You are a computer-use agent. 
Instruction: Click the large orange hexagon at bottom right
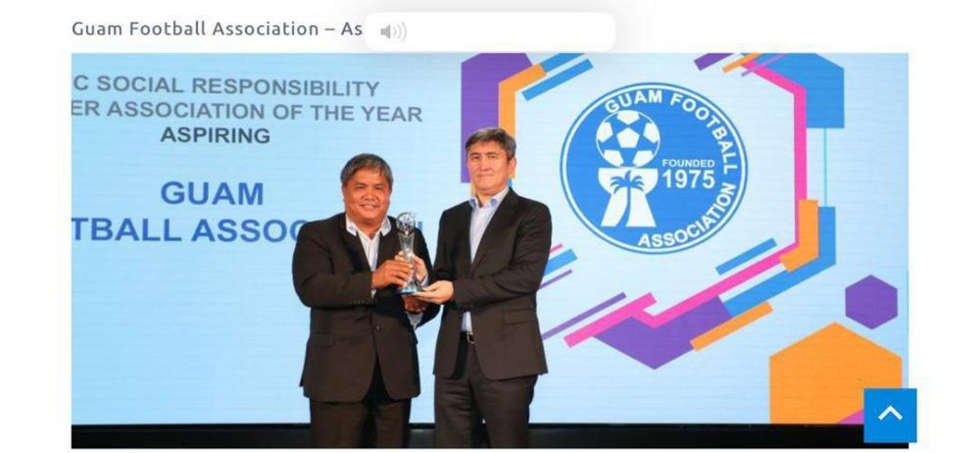click(836, 376)
